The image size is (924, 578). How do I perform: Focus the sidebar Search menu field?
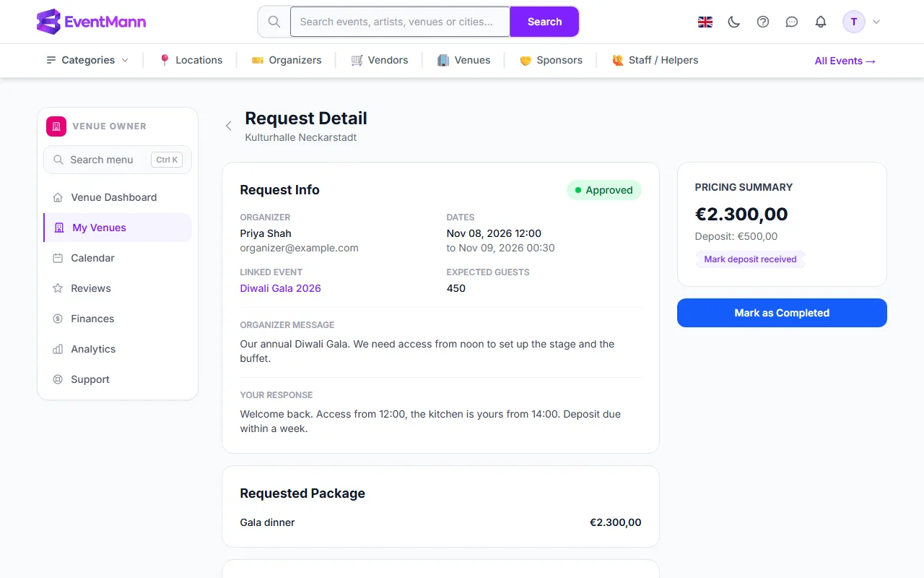tap(118, 160)
